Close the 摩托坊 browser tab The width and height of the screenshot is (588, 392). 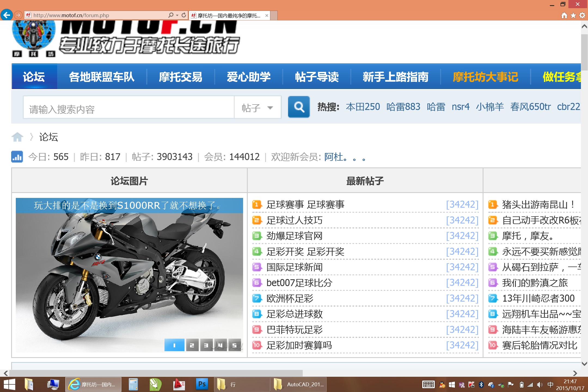pos(267,16)
